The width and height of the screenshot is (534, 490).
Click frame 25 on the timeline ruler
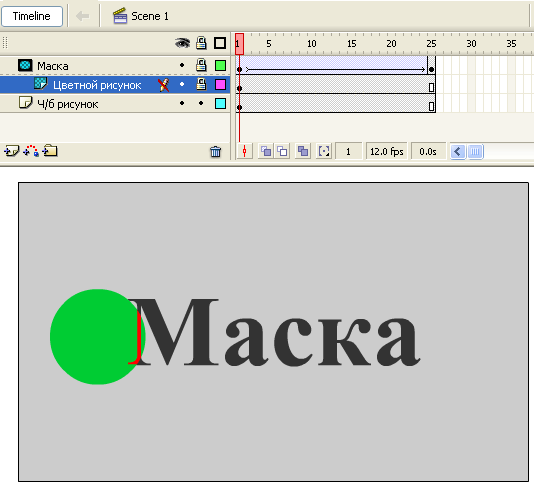(x=431, y=44)
